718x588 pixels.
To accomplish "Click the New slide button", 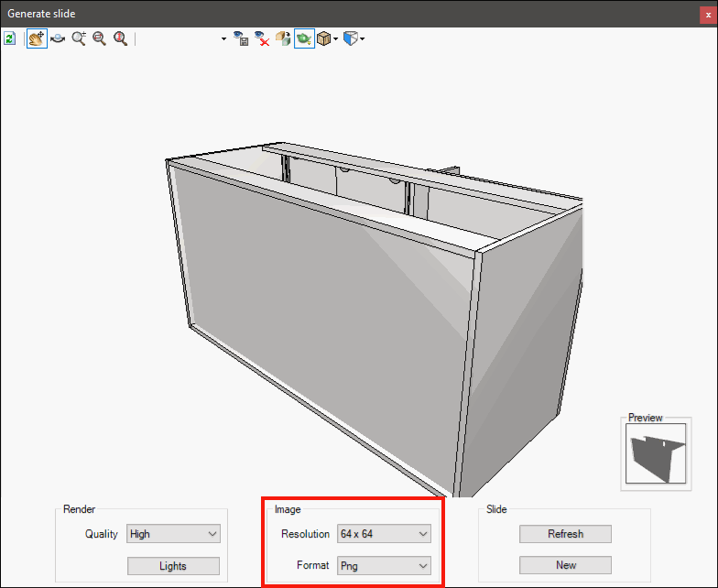I will pos(565,565).
